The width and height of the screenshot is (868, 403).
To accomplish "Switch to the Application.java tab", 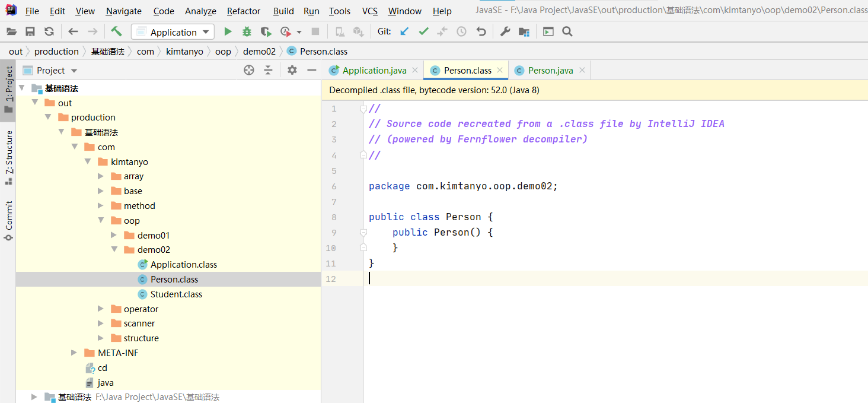I will point(374,70).
